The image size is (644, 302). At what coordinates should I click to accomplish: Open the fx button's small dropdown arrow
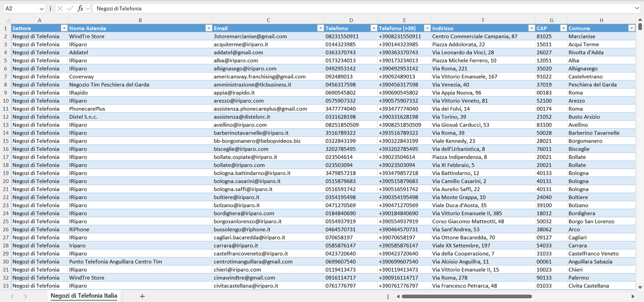(x=87, y=8)
